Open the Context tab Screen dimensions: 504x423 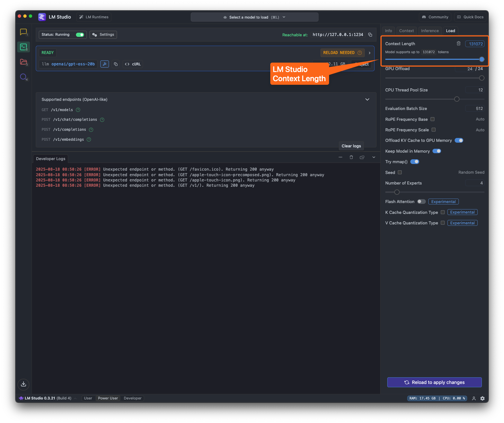406,31
